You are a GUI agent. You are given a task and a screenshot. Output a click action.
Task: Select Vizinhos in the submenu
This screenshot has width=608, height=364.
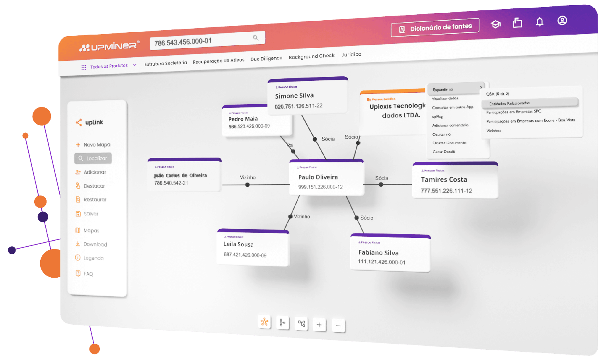click(493, 130)
